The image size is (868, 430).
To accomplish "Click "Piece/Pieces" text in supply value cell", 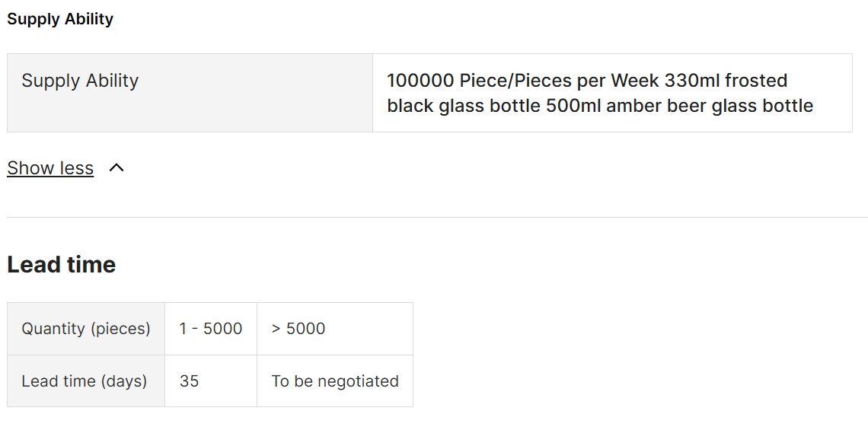I will (x=515, y=81).
